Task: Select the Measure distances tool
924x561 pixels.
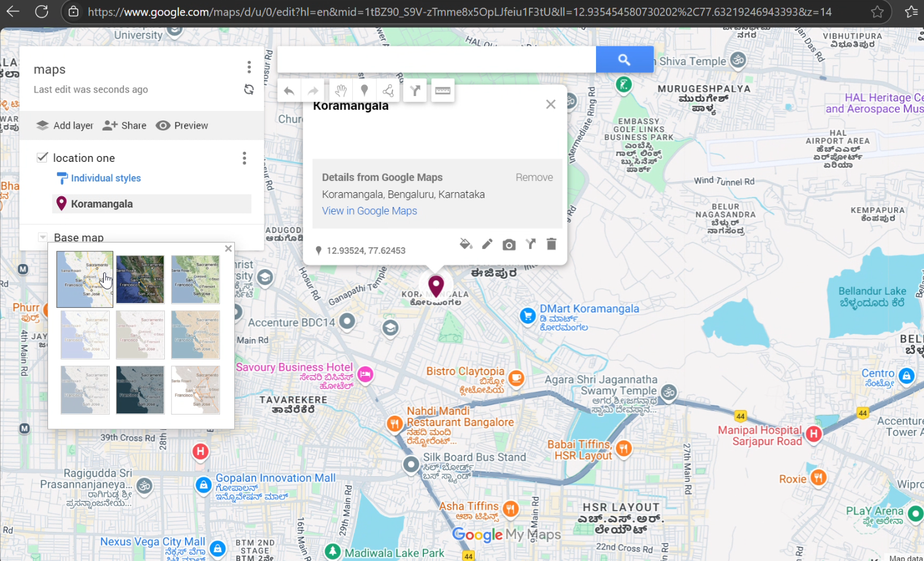Action: pos(442,90)
